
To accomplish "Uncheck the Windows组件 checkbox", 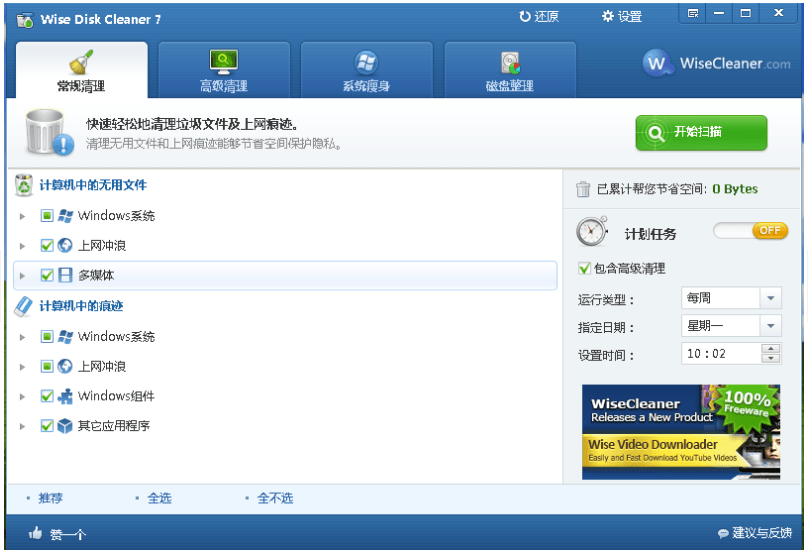I will (x=47, y=396).
